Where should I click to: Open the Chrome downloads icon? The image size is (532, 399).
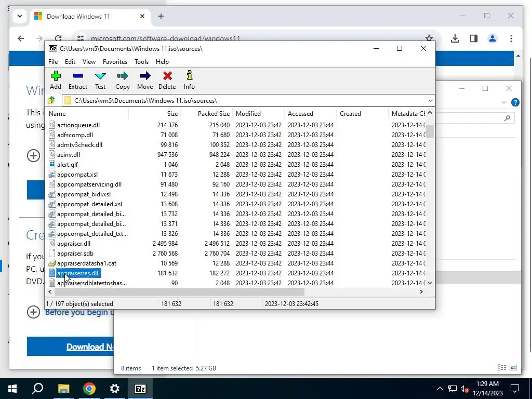(x=455, y=38)
